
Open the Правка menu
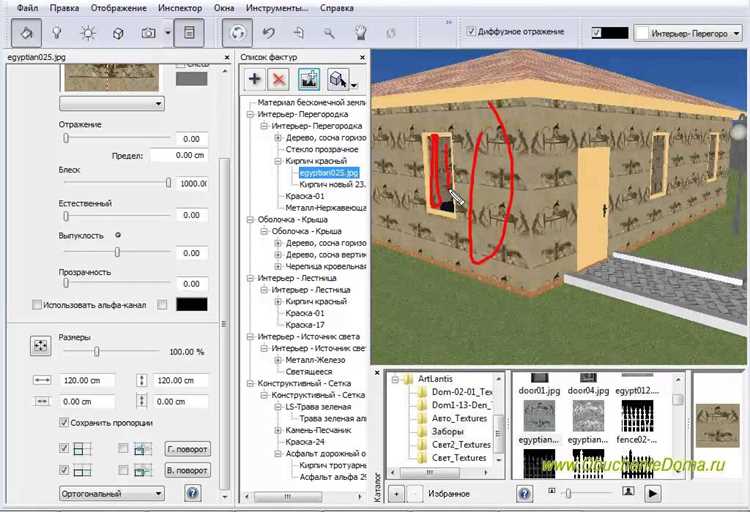pyautogui.click(x=64, y=8)
